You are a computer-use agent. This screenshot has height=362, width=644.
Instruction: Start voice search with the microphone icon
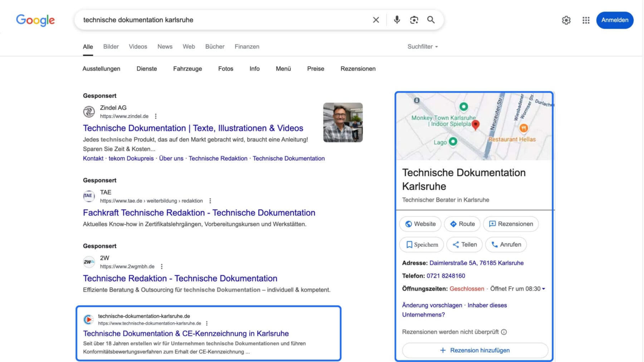pos(397,20)
